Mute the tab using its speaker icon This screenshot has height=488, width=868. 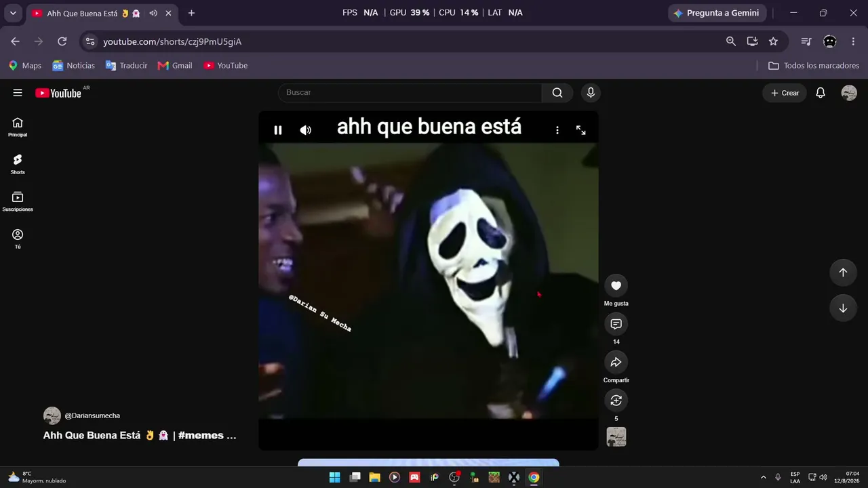(153, 13)
